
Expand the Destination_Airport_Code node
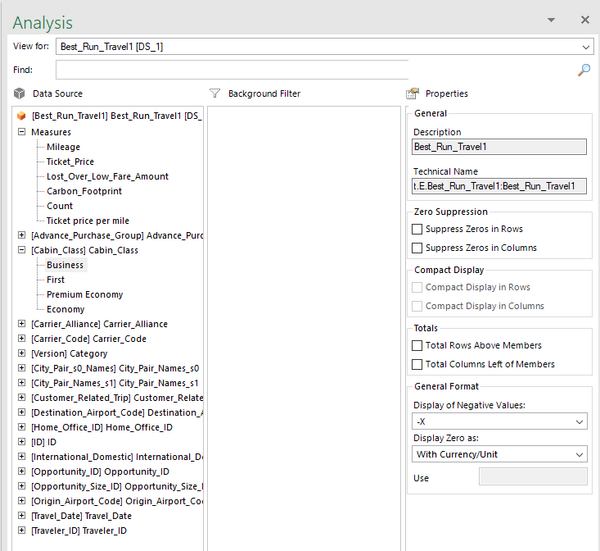(x=22, y=412)
